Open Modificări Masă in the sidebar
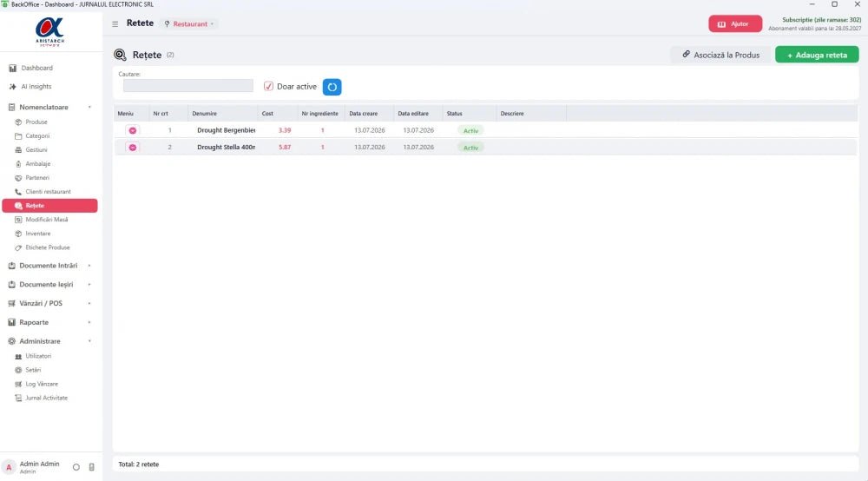 pyautogui.click(x=47, y=220)
